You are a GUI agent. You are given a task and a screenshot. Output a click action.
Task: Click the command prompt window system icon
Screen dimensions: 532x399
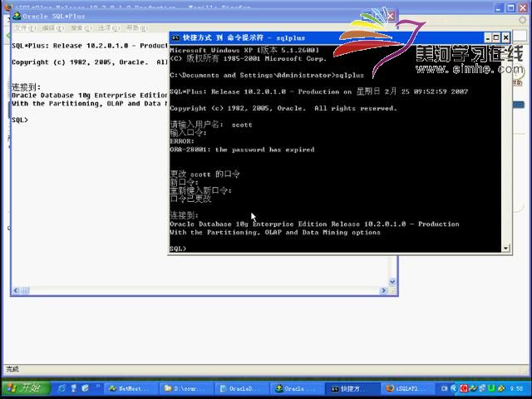(x=175, y=37)
